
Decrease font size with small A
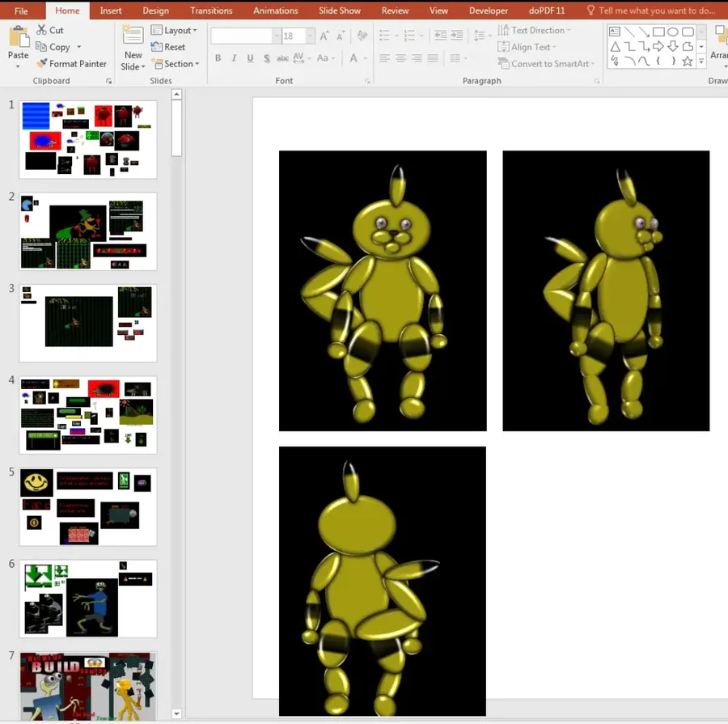(x=341, y=36)
